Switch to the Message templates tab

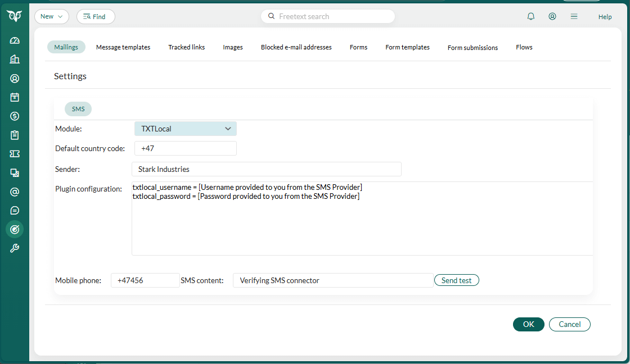click(x=123, y=47)
